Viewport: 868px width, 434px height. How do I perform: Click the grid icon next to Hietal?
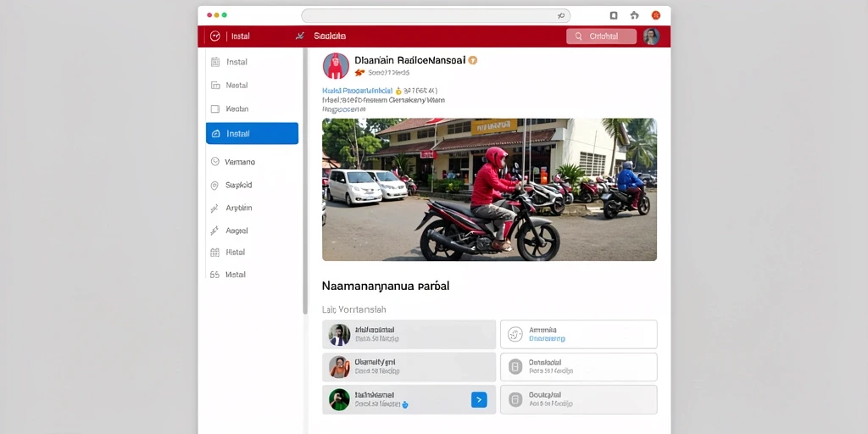[x=214, y=253]
